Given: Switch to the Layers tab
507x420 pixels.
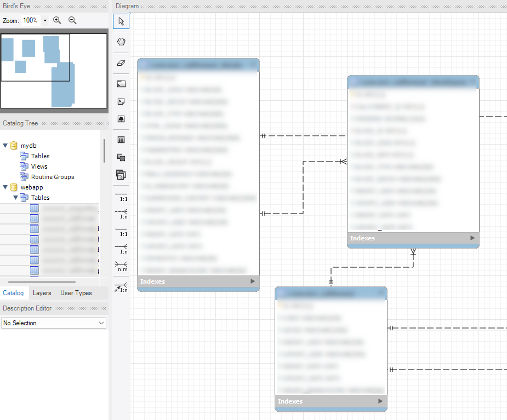Looking at the screenshot, I should (x=42, y=293).
